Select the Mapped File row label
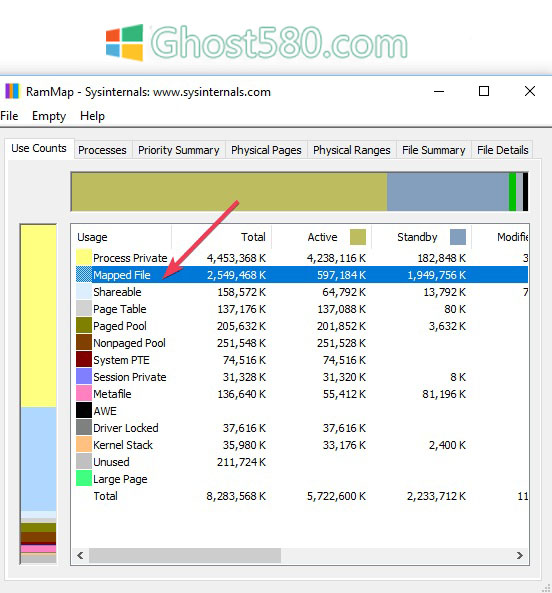 pos(122,275)
